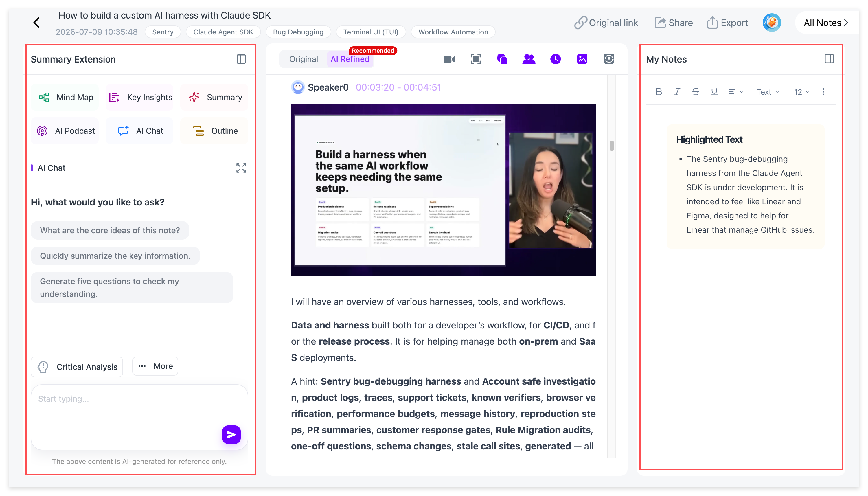This screenshot has height=496, width=868.
Task: Collapse the Summary Extension panel
Action: click(241, 59)
